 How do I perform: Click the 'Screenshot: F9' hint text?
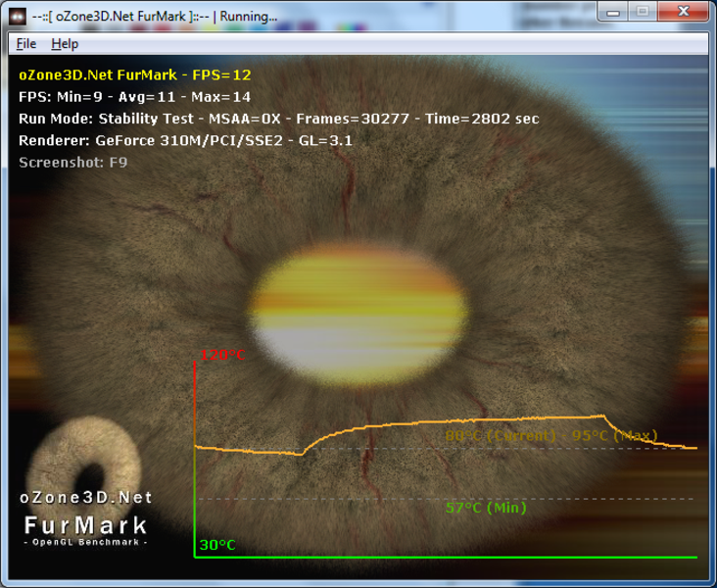pos(72,163)
